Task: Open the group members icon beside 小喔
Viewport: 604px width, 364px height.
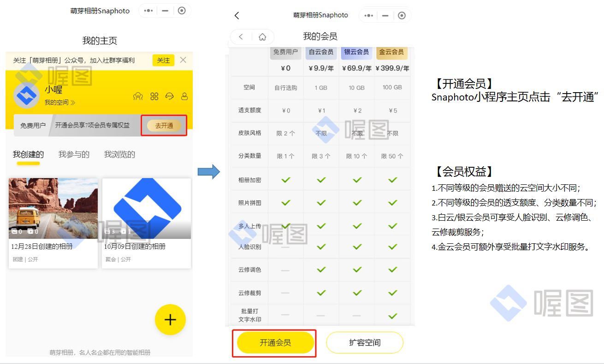Action: [138, 96]
